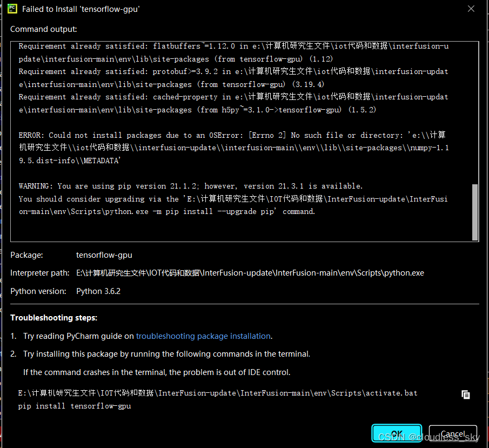Viewport: 489px width, 448px height.
Task: Click the 'Command output:' label
Action: click(x=44, y=29)
